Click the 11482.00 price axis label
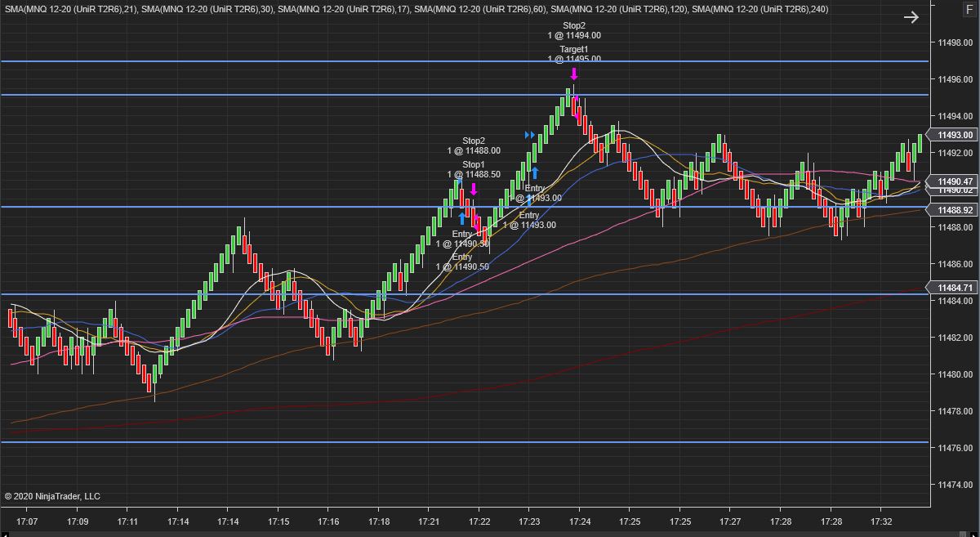The height and width of the screenshot is (537, 980). click(955, 338)
